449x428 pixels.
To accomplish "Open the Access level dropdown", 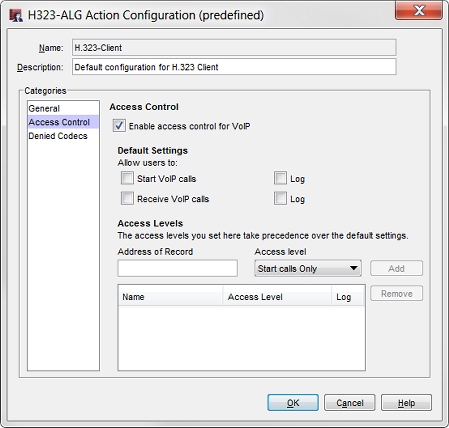I will click(308, 268).
